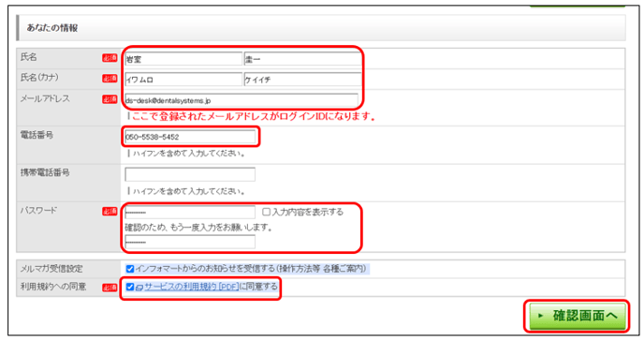Click the PDF document icon before サービスの利用規約
This screenshot has height=340, width=644.
[139, 288]
